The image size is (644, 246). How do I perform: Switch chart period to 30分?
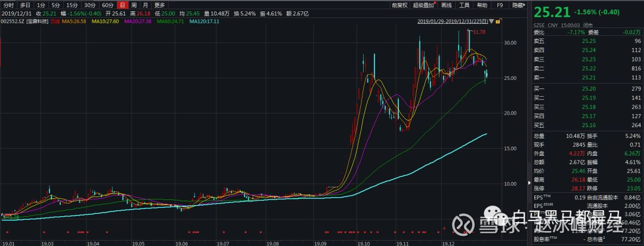(89, 5)
